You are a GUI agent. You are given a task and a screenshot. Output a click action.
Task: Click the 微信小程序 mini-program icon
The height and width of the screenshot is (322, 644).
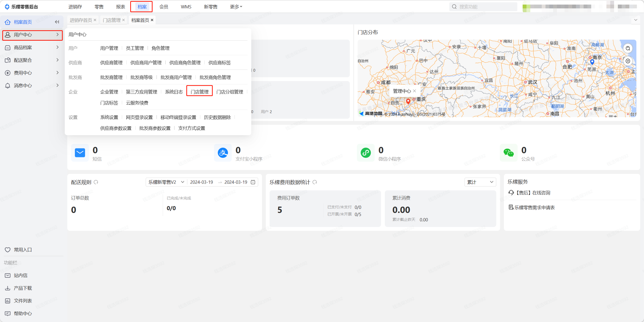pos(366,153)
